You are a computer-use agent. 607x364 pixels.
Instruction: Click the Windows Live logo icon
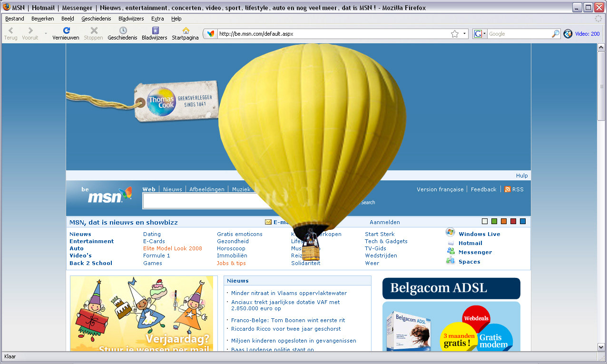tap(450, 232)
